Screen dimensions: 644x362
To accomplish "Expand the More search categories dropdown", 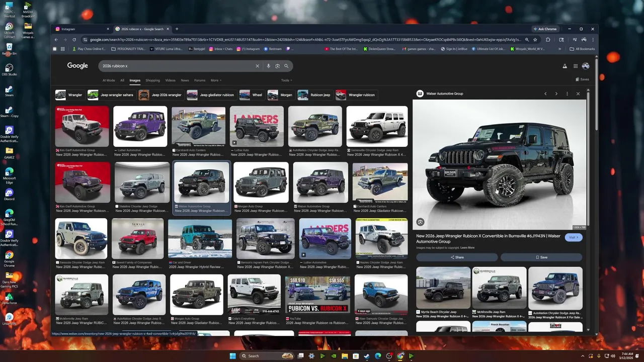I will pos(216,80).
